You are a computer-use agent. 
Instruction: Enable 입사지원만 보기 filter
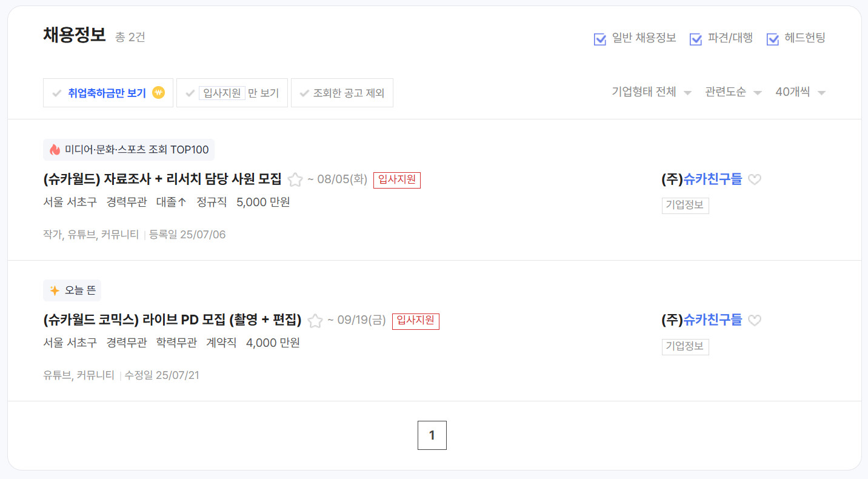[232, 93]
